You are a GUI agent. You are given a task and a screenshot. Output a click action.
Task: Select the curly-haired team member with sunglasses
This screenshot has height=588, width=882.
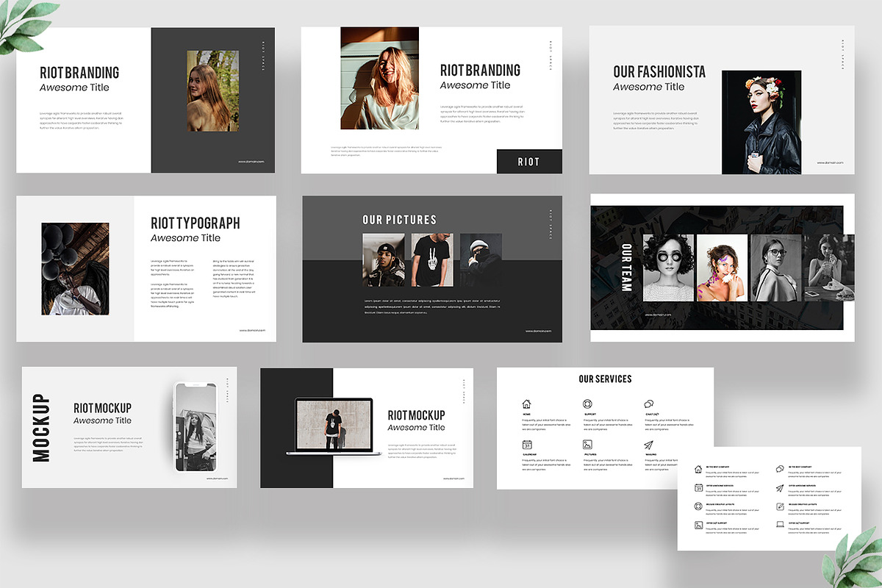668,268
